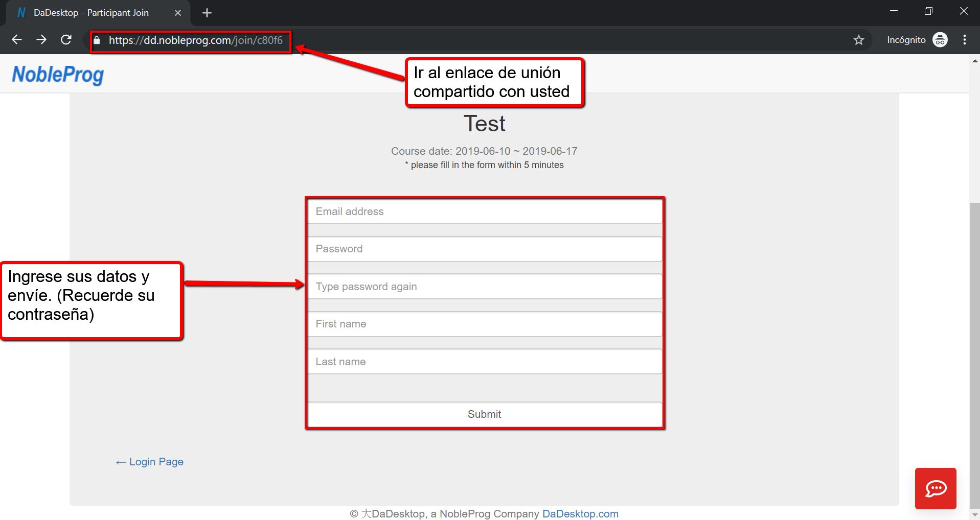Click the browser forward arrow
The image size is (980, 520).
(41, 40)
